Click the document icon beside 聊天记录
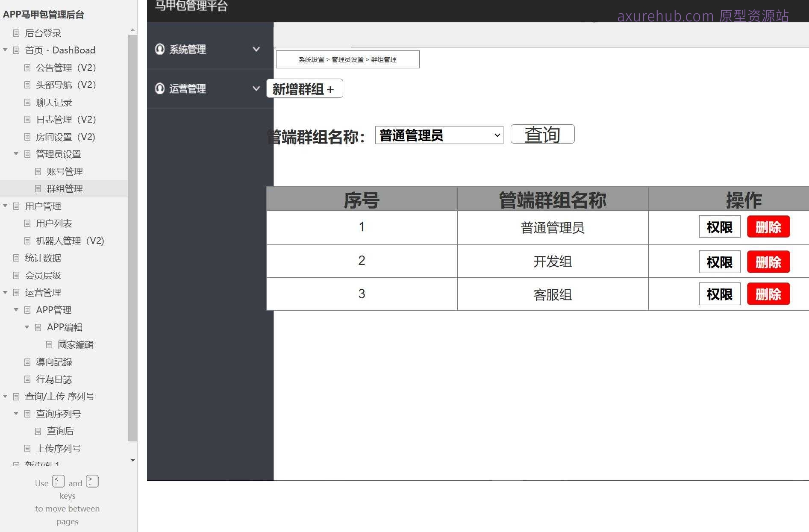809x532 pixels. (x=27, y=102)
